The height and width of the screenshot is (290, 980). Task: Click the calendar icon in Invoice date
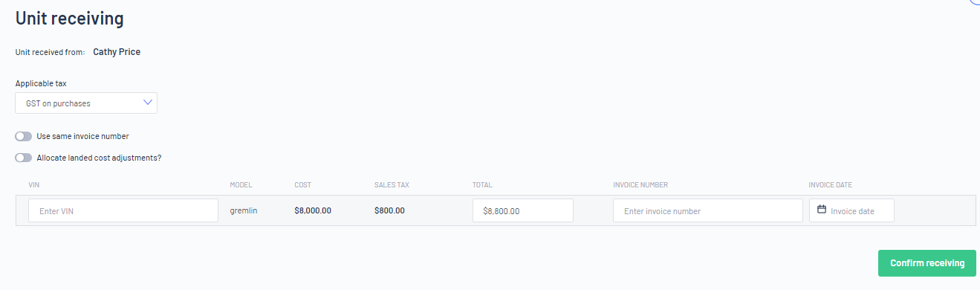(822, 210)
